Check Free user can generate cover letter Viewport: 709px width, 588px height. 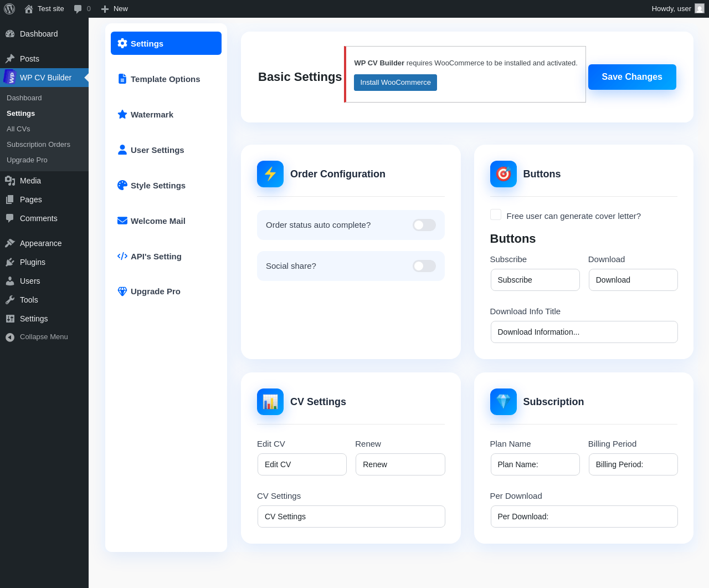[496, 215]
